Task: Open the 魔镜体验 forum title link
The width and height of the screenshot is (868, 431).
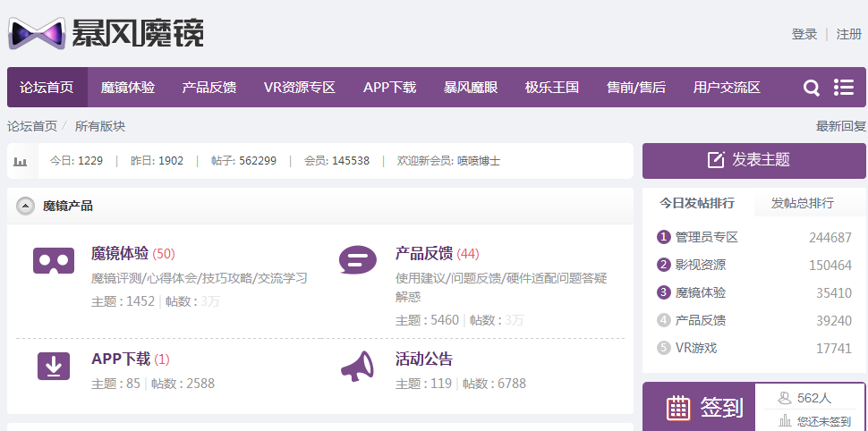Action: (x=120, y=253)
